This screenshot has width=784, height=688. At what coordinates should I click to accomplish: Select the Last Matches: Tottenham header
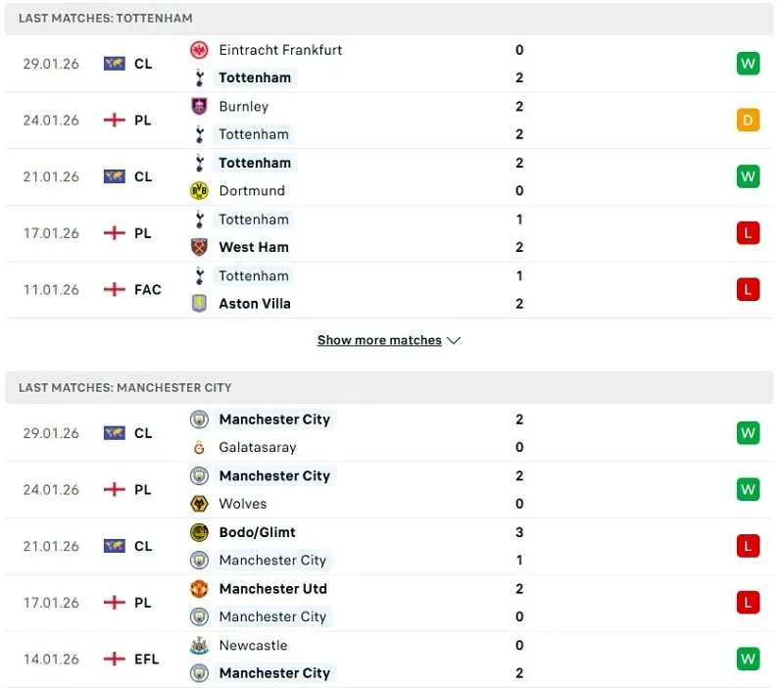tap(106, 19)
